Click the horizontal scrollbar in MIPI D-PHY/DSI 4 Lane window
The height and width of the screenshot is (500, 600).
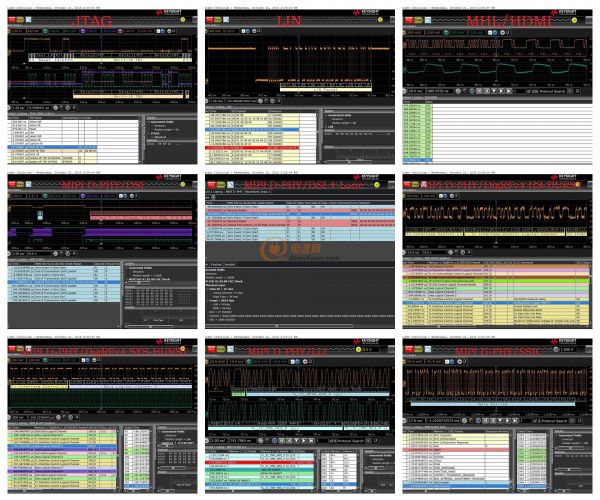click(x=279, y=326)
